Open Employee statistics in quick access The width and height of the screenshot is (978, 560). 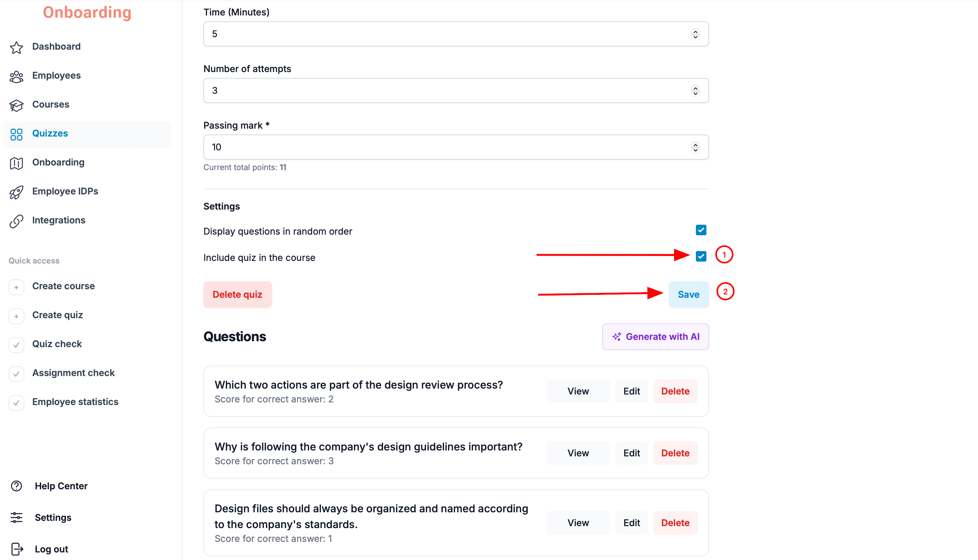pos(75,401)
